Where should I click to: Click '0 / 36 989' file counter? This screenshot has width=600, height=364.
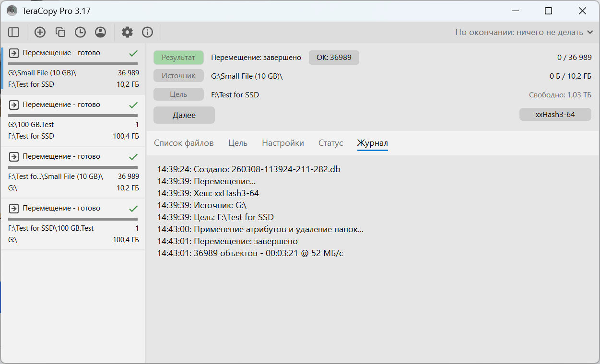click(575, 58)
